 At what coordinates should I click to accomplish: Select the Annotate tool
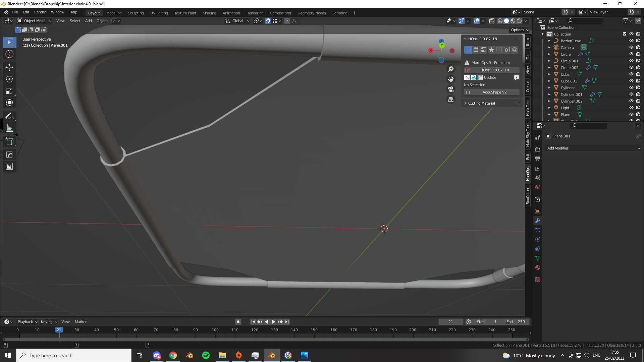point(9,116)
